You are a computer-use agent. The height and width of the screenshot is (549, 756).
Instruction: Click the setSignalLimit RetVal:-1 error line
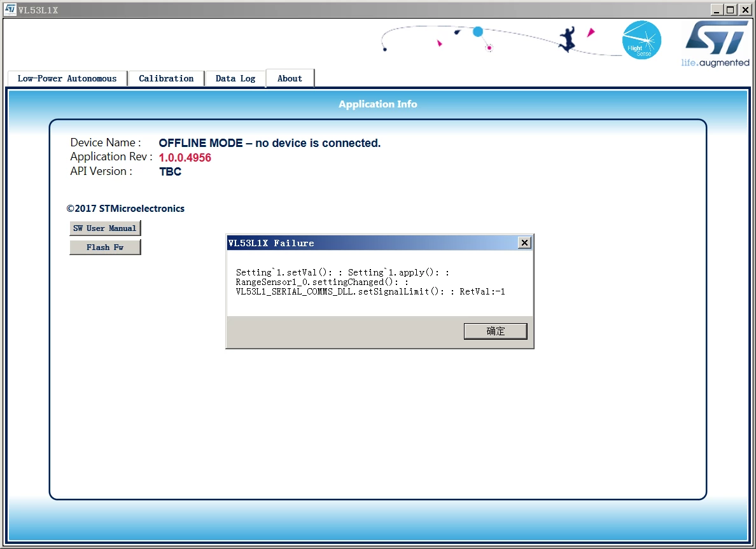pyautogui.click(x=370, y=291)
